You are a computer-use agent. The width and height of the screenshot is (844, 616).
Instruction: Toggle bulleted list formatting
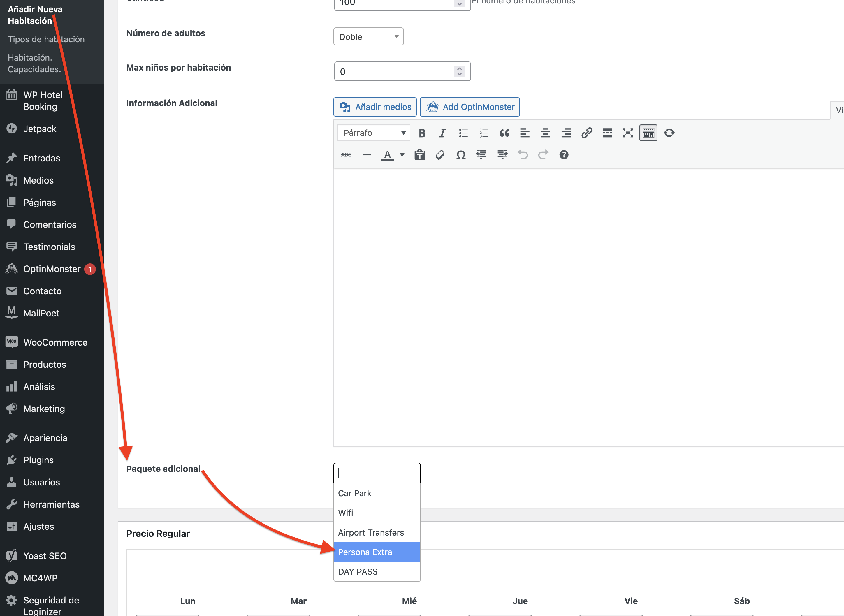coord(463,133)
